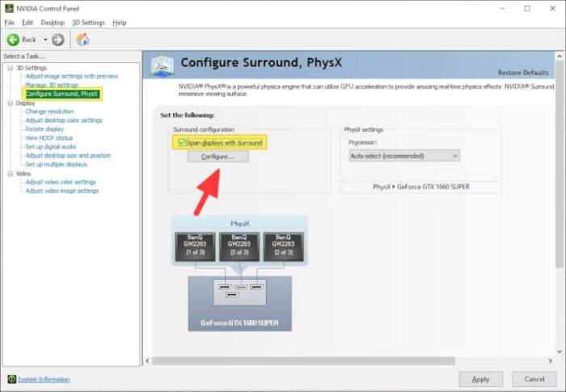Select View HDCP status task
Image resolution: width=566 pixels, height=392 pixels.
point(49,138)
